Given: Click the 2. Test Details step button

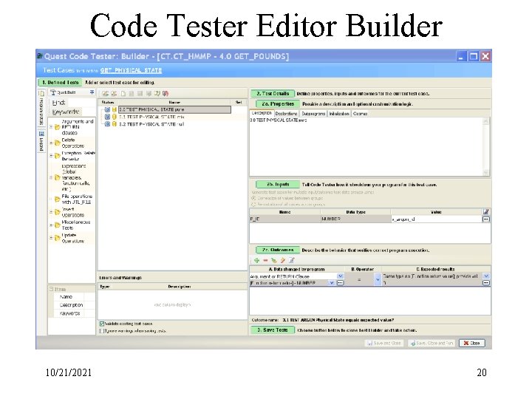Looking at the screenshot, I should 273,94.
